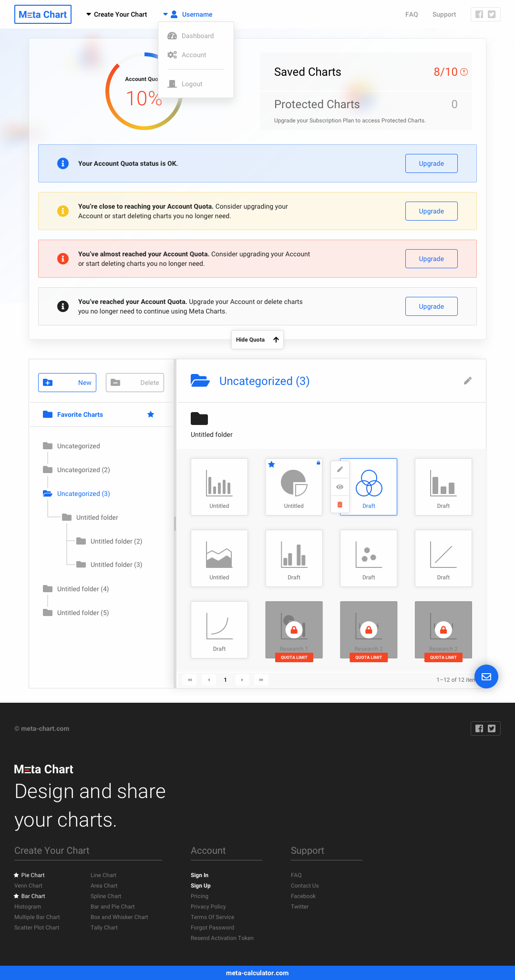Toggle the favorite star on the pie chart thumbnail
Image resolution: width=515 pixels, height=980 pixels.
coord(271,465)
